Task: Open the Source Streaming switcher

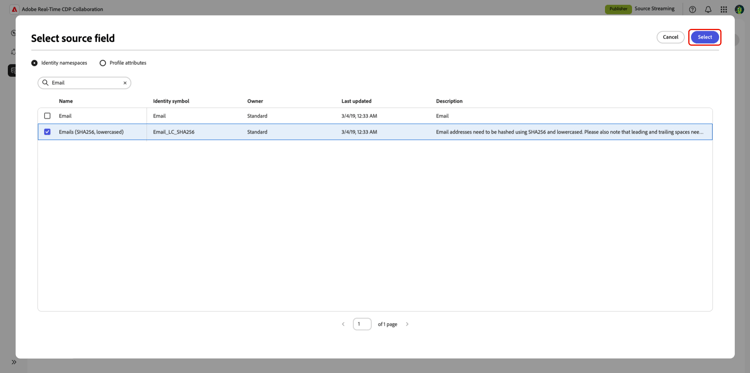Action: (654, 9)
